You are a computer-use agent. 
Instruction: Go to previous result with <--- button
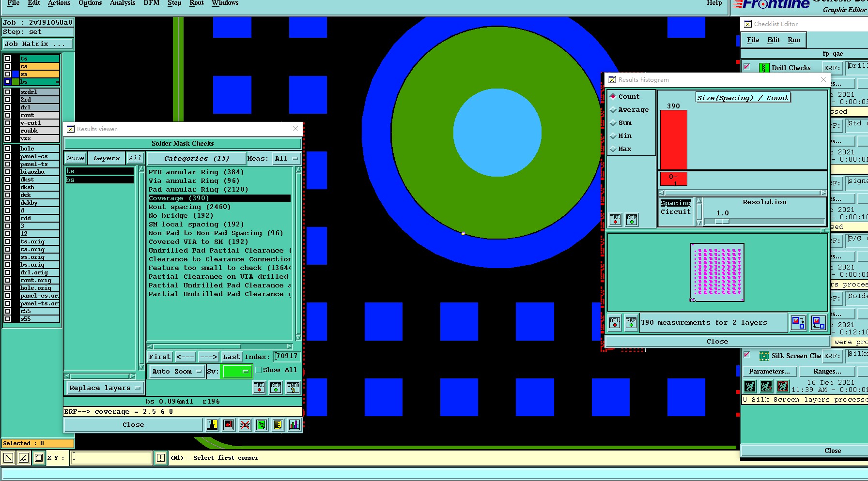[186, 357]
